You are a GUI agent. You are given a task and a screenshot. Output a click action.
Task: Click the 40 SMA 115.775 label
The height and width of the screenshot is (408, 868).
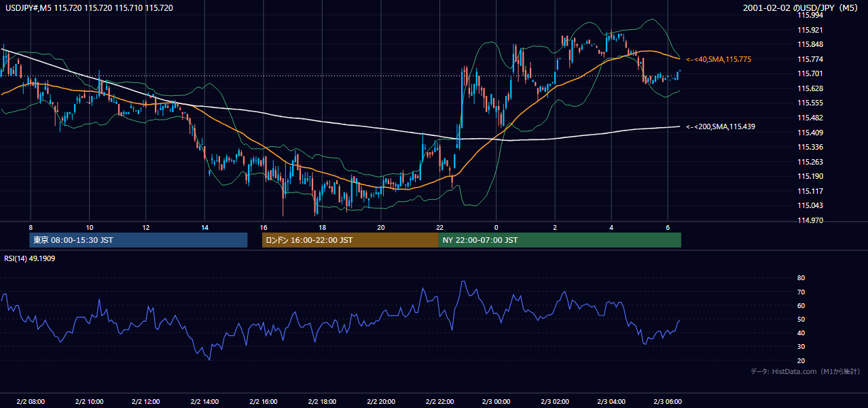coord(719,60)
